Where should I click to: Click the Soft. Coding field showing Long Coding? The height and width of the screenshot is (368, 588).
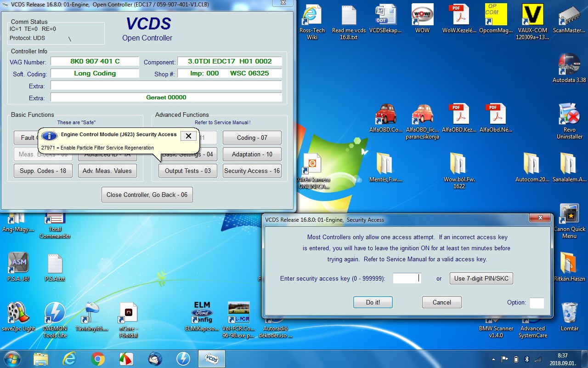coord(95,73)
